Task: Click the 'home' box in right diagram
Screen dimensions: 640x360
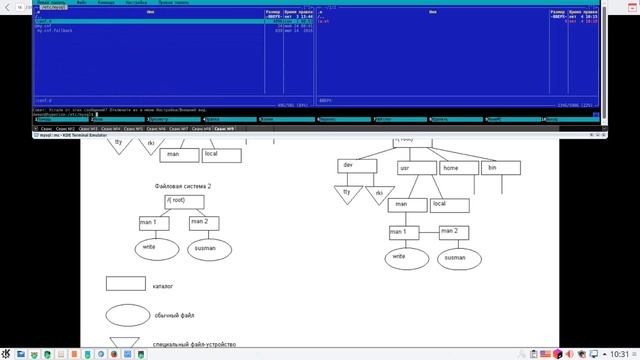Action: pos(459,168)
